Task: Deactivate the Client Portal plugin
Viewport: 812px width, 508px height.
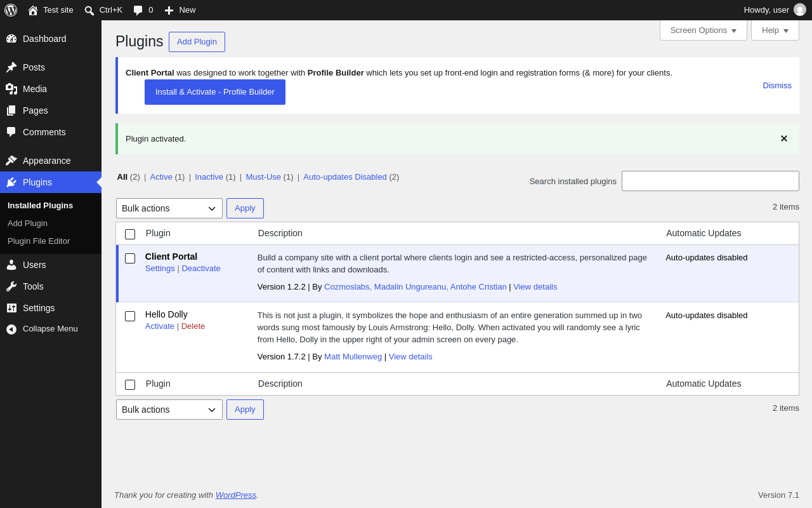Action: (201, 269)
